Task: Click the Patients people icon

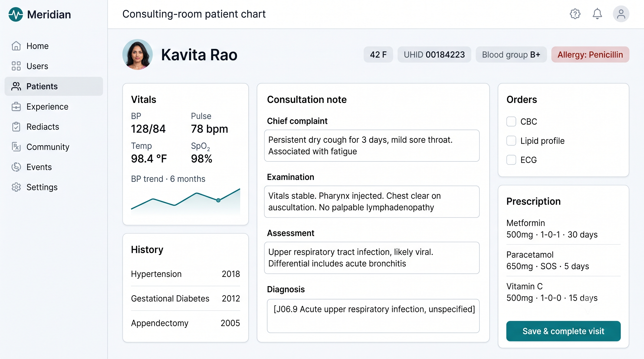Action: pyautogui.click(x=16, y=86)
